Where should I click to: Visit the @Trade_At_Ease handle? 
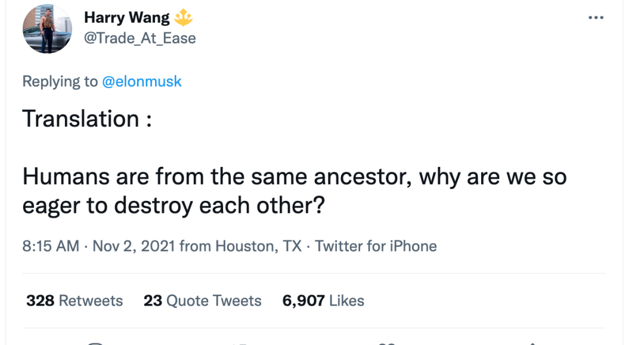tap(140, 38)
